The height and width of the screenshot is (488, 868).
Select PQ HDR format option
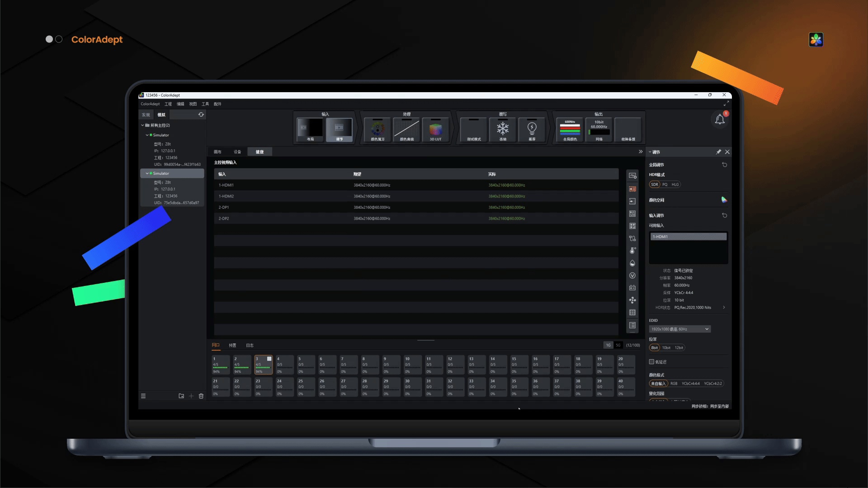[x=665, y=184]
